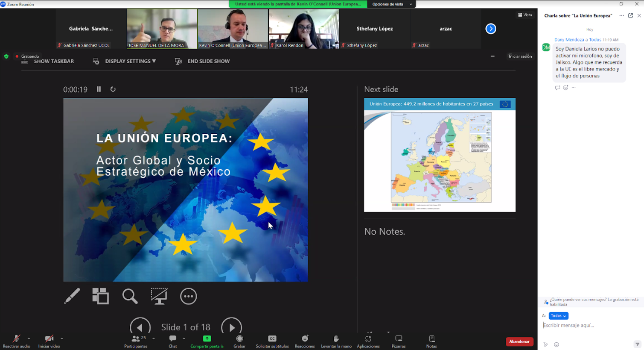Select Kevin O'Connell video tile
The width and height of the screenshot is (644, 350).
coord(233,29)
